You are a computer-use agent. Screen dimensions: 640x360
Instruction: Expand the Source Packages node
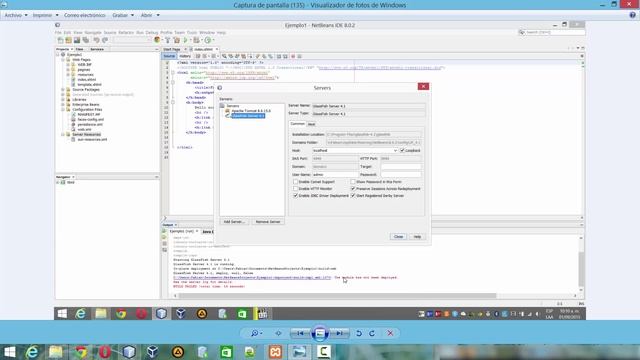pos(63,89)
